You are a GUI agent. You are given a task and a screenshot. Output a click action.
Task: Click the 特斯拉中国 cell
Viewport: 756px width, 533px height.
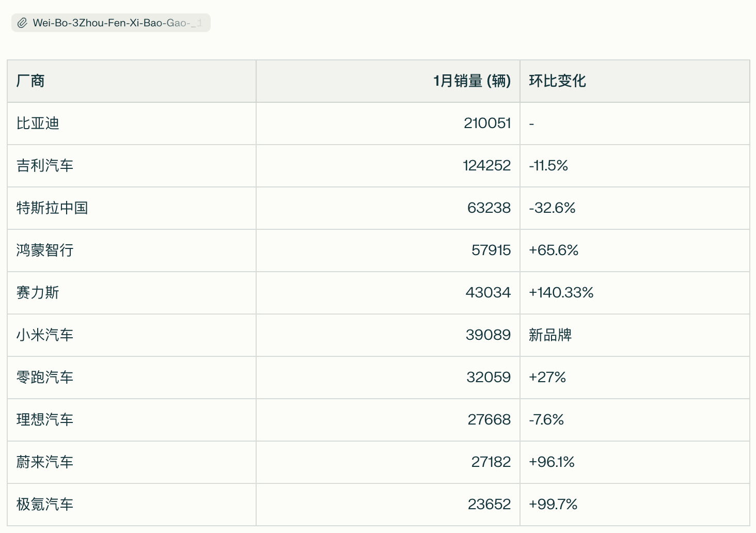(x=52, y=208)
